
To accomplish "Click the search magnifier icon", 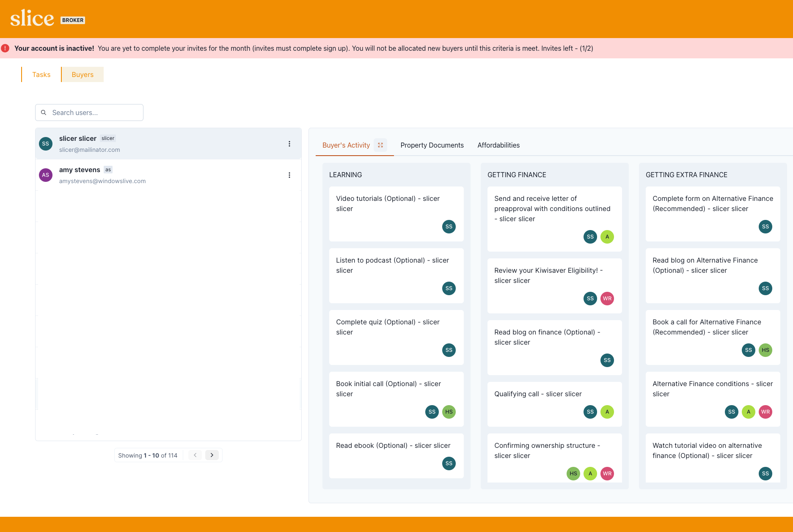I will pyautogui.click(x=44, y=112).
